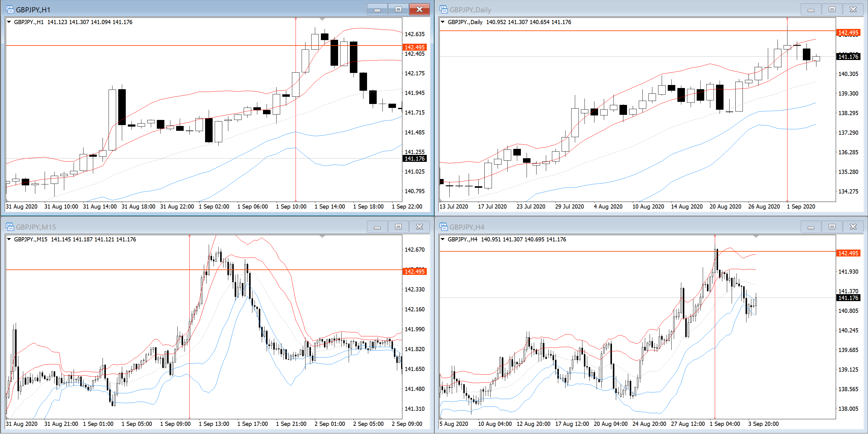
Task: Click the 142.495 price label on Daily chart
Action: (848, 33)
